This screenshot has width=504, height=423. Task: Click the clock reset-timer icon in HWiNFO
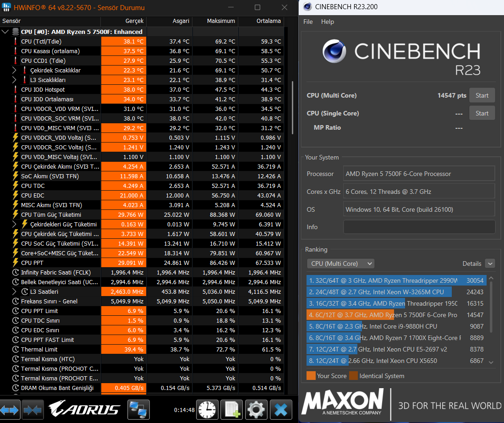tap(207, 410)
